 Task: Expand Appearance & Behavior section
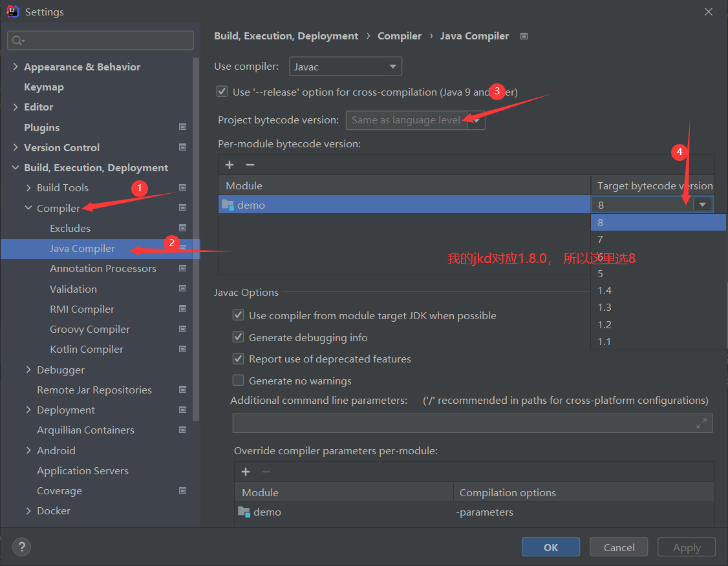(16, 67)
